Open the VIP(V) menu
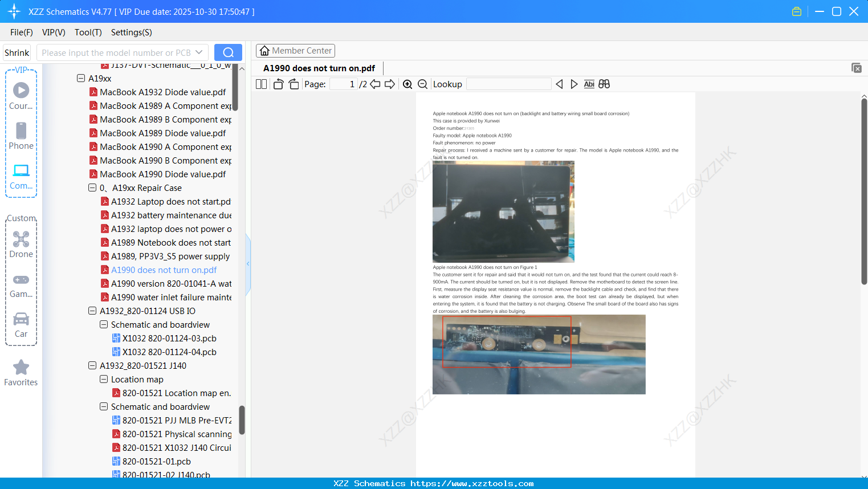The height and width of the screenshot is (489, 868). [54, 32]
